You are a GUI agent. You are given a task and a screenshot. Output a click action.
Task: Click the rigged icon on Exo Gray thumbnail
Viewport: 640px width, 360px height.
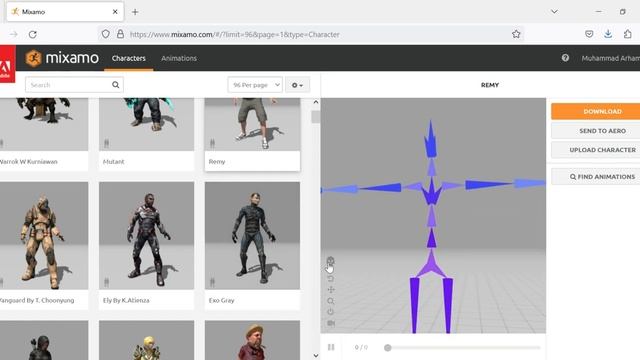pos(212,282)
